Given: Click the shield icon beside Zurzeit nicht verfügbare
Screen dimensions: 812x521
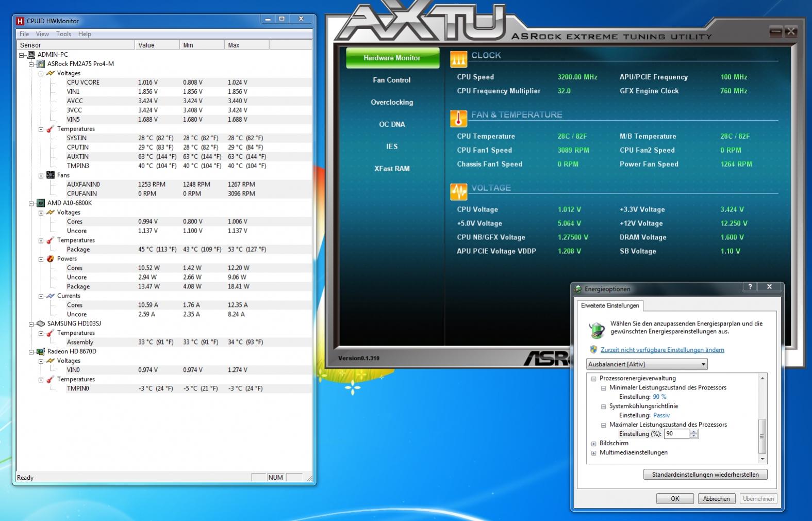Looking at the screenshot, I should (x=593, y=350).
